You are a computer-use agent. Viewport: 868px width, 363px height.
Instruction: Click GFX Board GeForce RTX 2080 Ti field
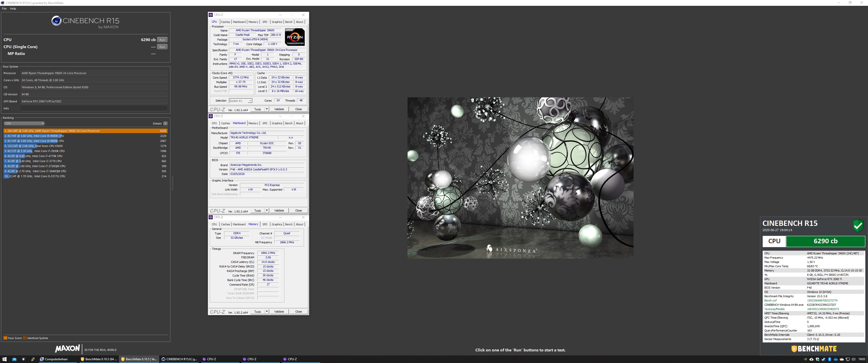[94, 101]
